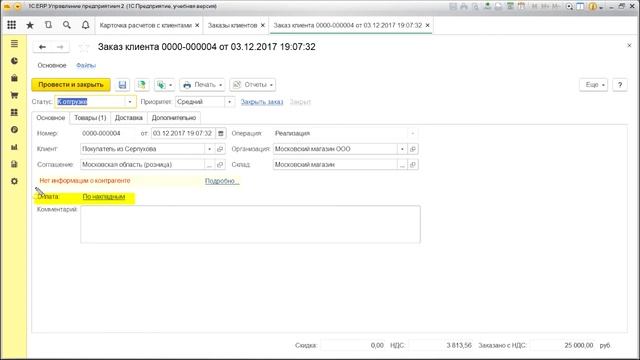Open create-based-on green icon dropdown
The height and width of the screenshot is (360, 640).
pyautogui.click(x=164, y=85)
